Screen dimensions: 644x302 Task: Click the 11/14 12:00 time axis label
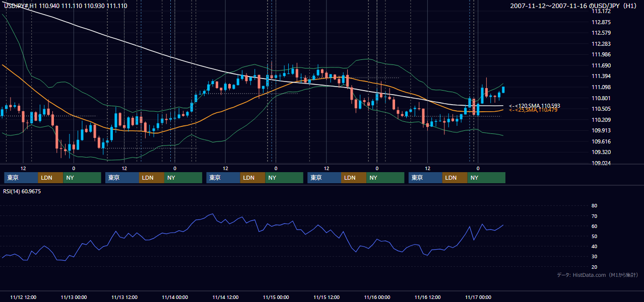click(225, 297)
